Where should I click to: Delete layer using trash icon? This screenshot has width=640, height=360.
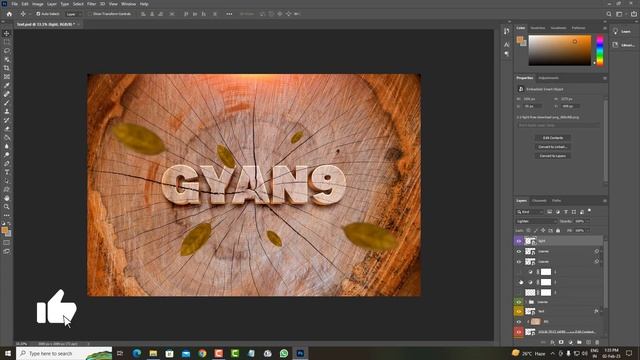pyautogui.click(x=597, y=342)
